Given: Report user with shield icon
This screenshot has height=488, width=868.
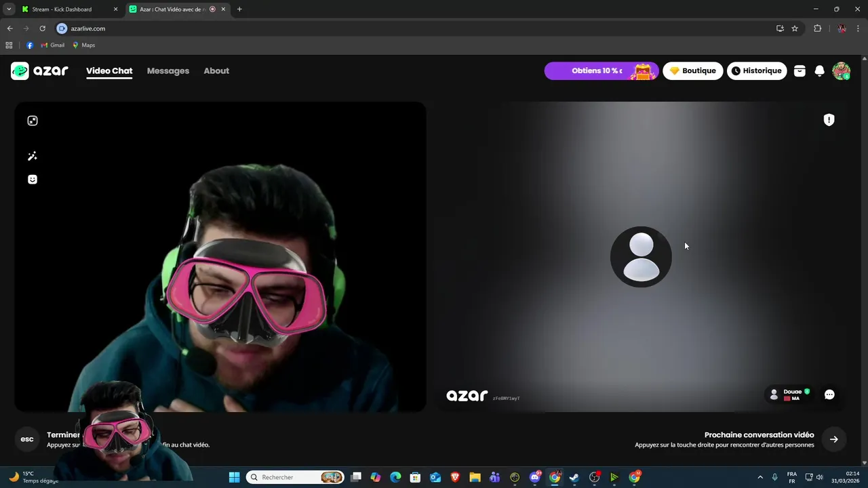Looking at the screenshot, I should pyautogui.click(x=829, y=120).
